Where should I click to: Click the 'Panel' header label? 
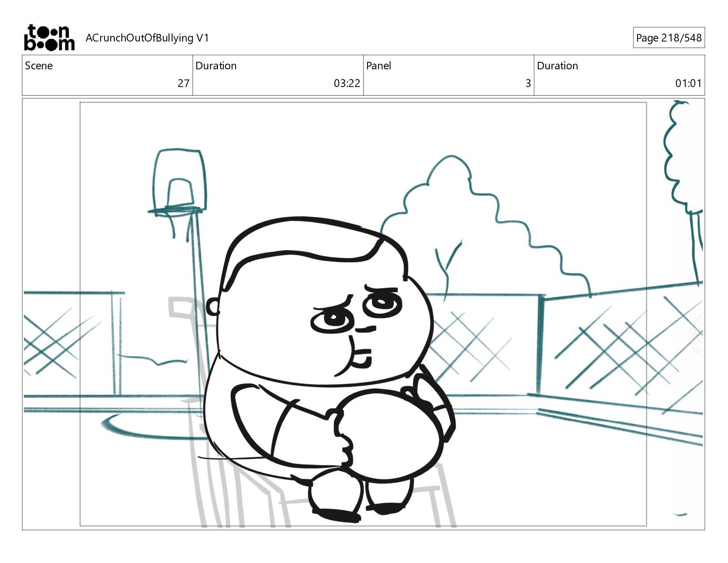[379, 66]
